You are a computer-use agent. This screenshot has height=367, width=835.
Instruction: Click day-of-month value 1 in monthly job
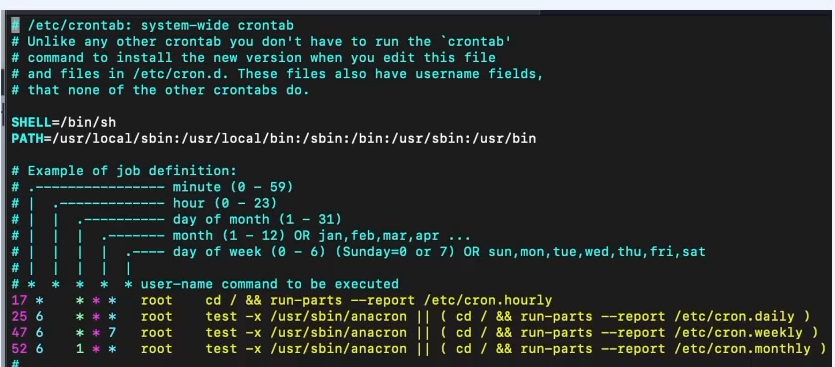[80, 349]
